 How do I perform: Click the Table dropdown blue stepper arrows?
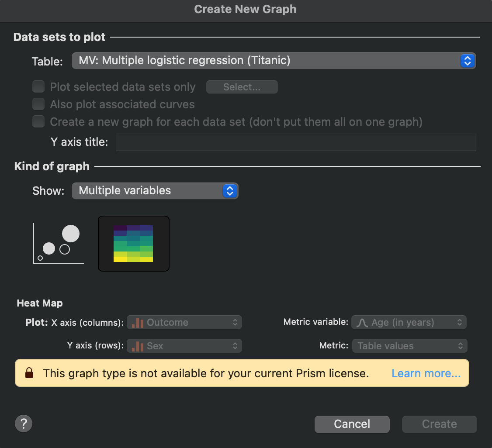tap(467, 61)
